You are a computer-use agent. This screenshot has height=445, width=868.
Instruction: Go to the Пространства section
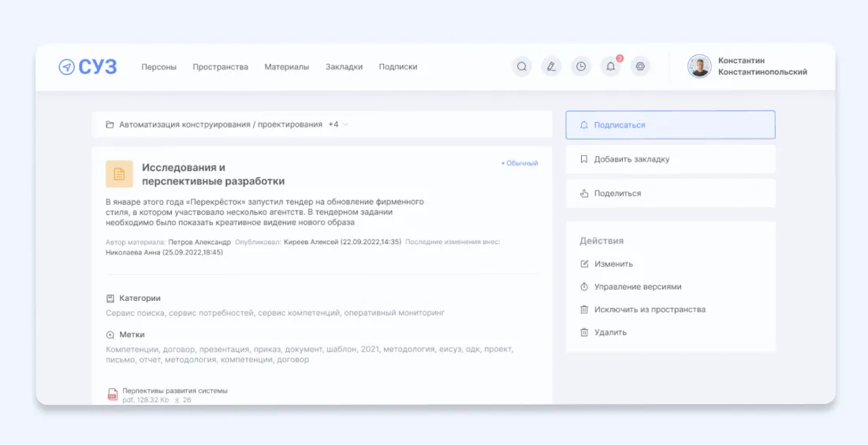pos(220,67)
